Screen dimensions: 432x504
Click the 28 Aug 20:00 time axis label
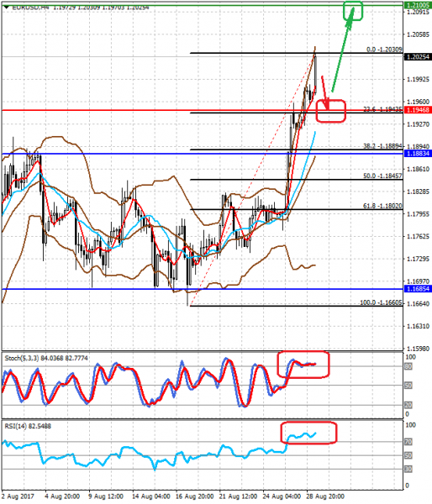pos(325,496)
